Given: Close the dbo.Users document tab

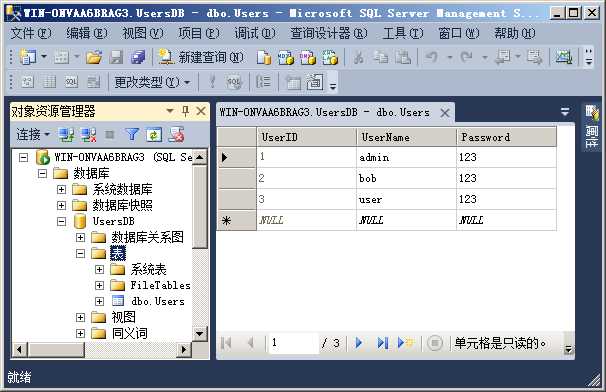Looking at the screenshot, I should pyautogui.click(x=445, y=113).
